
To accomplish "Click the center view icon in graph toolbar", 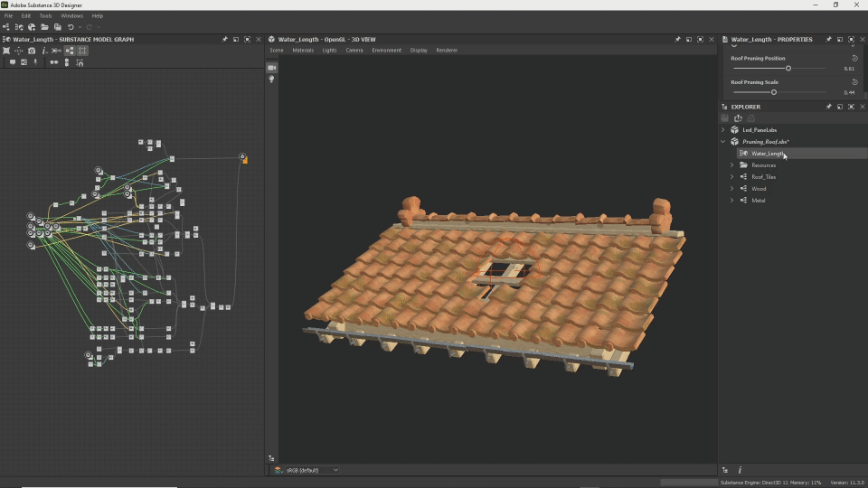I will point(19,51).
